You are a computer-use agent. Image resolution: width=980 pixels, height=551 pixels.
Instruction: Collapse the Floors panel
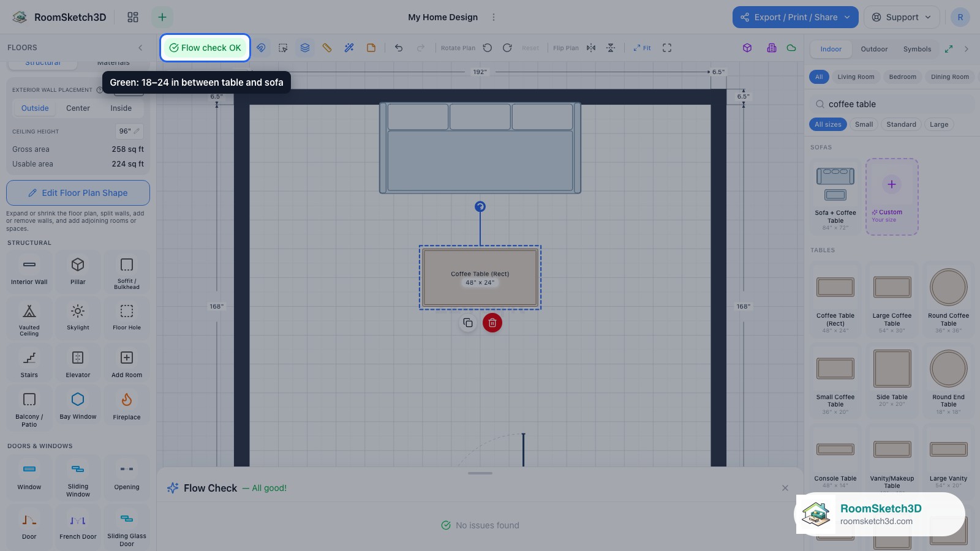(x=140, y=48)
